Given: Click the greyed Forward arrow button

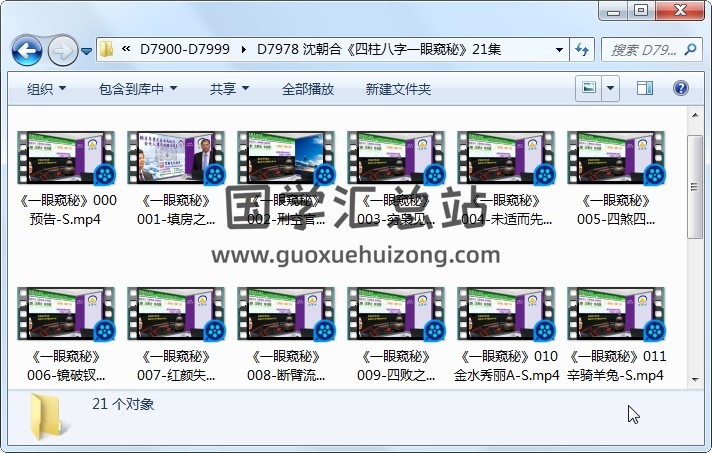Looking at the screenshot, I should (63, 50).
